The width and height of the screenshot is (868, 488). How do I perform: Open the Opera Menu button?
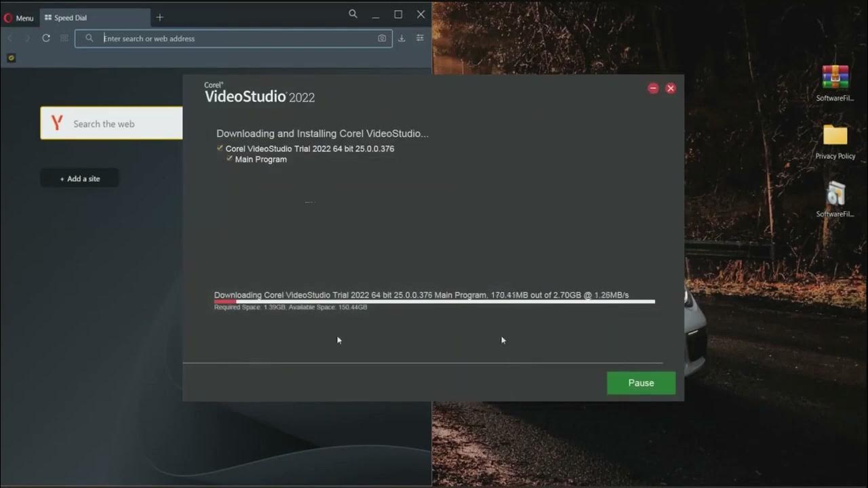tap(18, 18)
